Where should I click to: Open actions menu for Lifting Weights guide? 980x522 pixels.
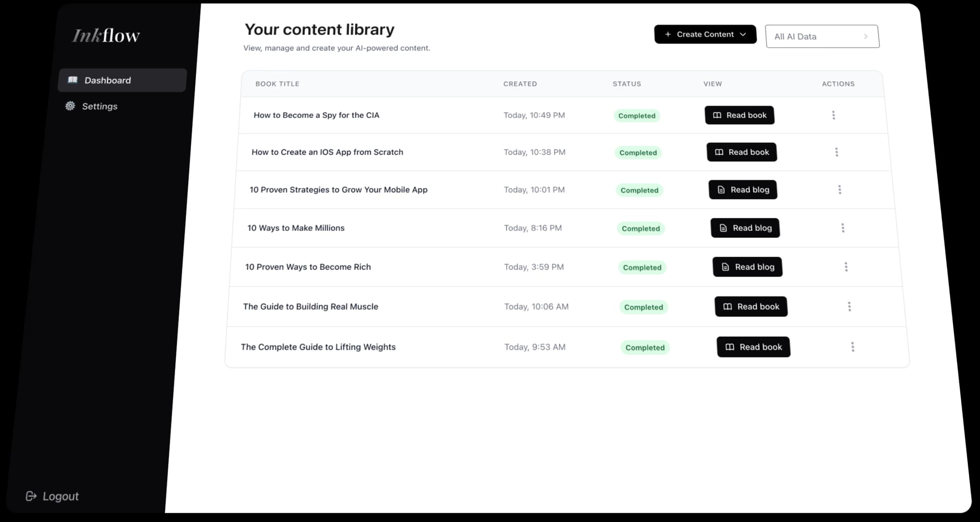[x=852, y=347]
